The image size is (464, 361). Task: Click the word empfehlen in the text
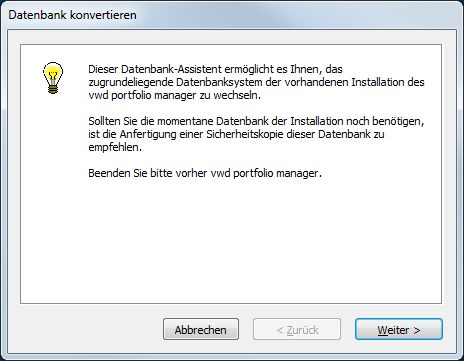tap(114, 147)
